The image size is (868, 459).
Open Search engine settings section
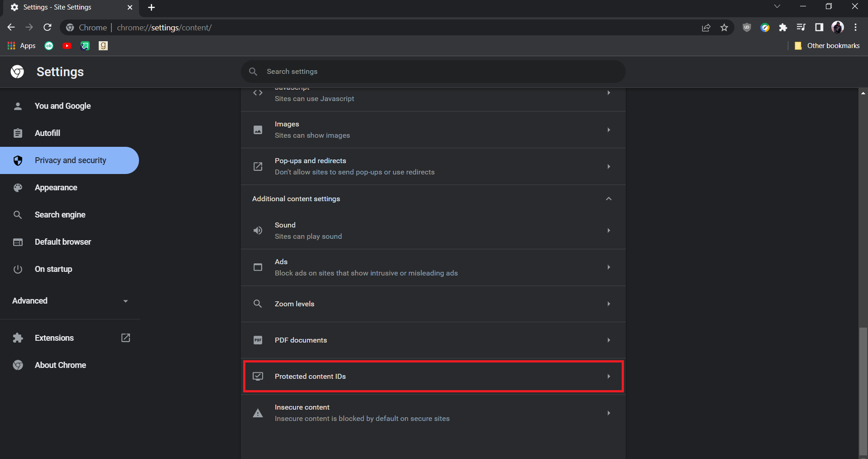[70, 215]
